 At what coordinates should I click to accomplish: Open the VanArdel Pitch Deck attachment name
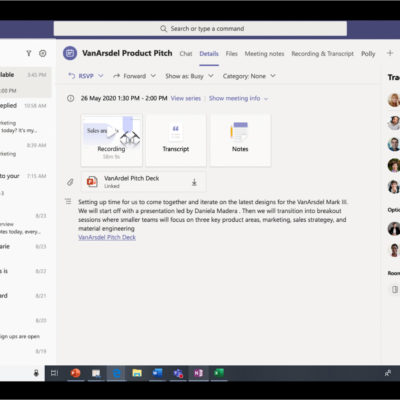point(132,178)
